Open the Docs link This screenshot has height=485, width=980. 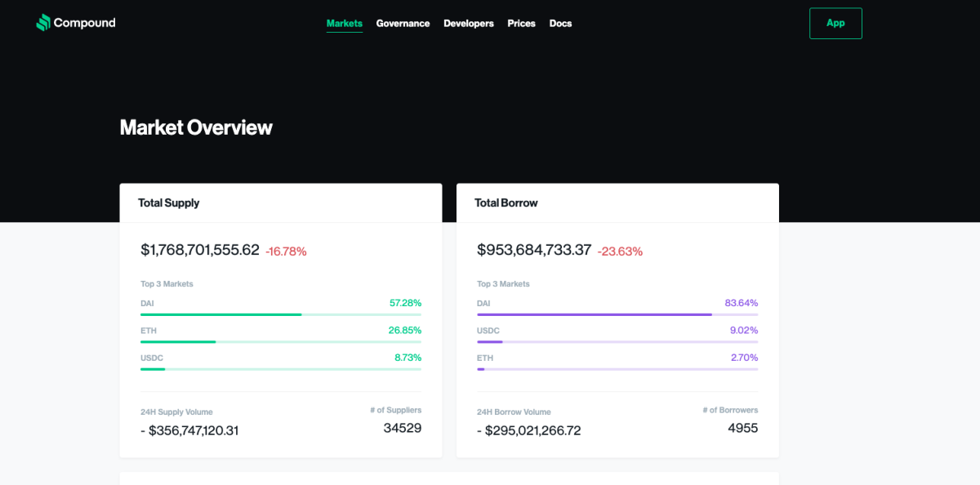point(560,24)
